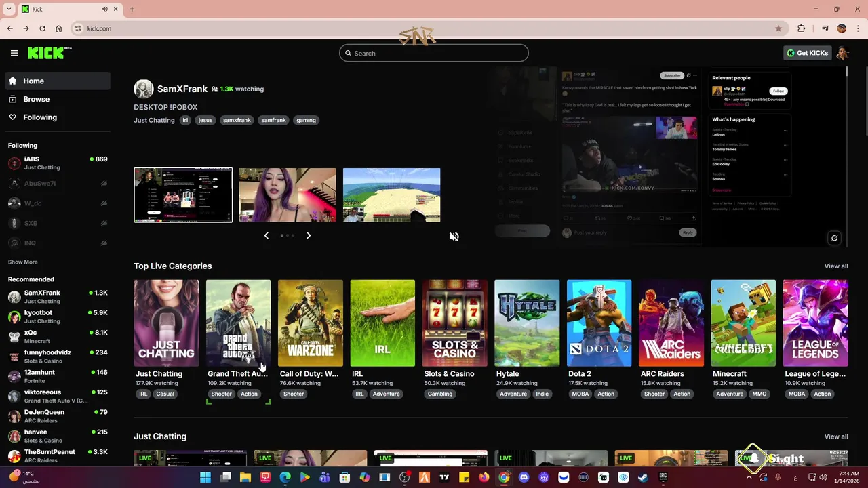Open the Minecraft category card
868x488 pixels.
(x=743, y=323)
